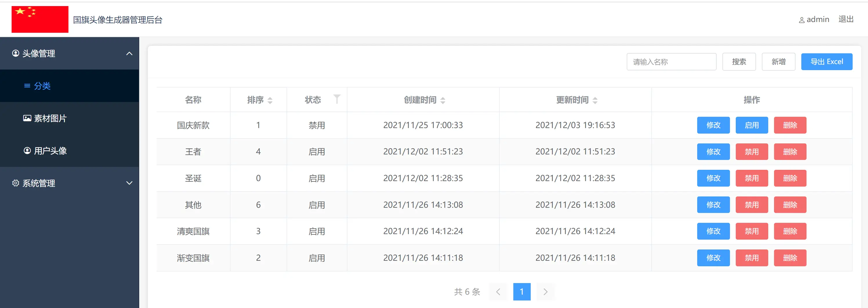868x308 pixels.
Task: Click 禁用 for 清爽国旗 row
Action: (752, 231)
